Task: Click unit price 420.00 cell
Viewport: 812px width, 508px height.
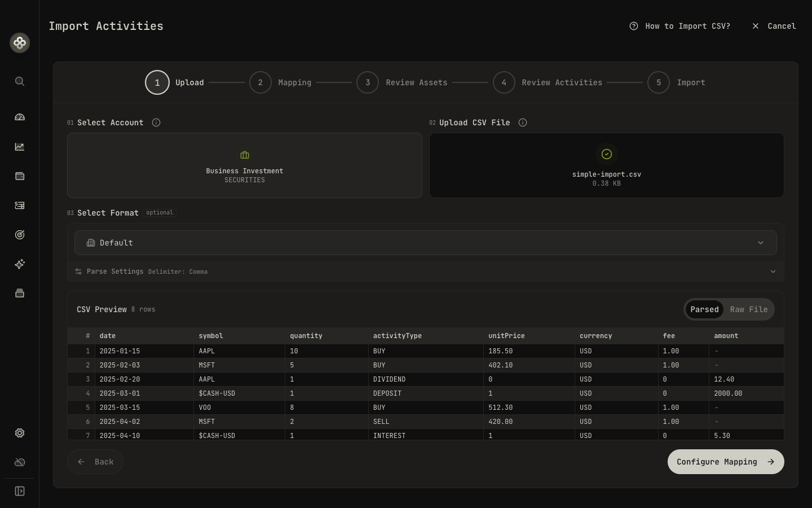Action: 529,422
